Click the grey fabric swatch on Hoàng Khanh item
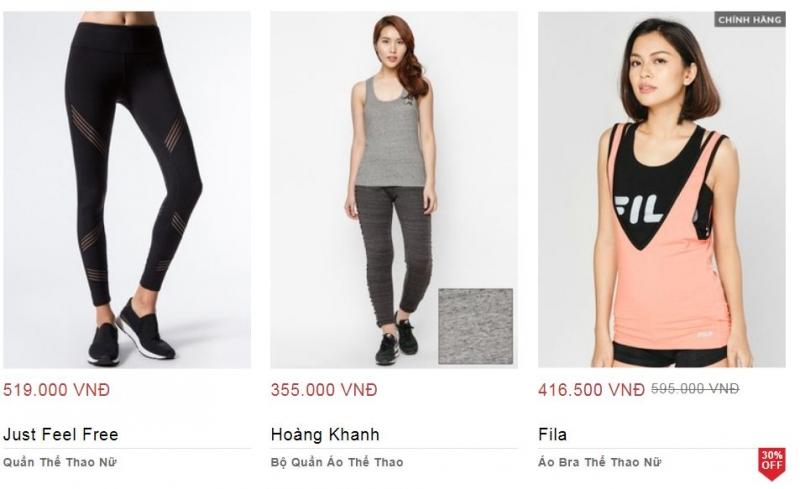This screenshot has height=489, width=800. pos(476,327)
